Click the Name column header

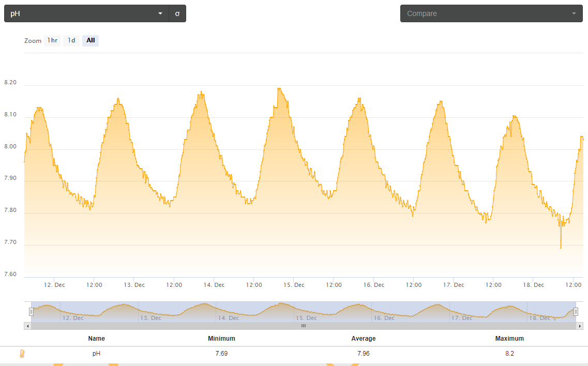(x=96, y=338)
